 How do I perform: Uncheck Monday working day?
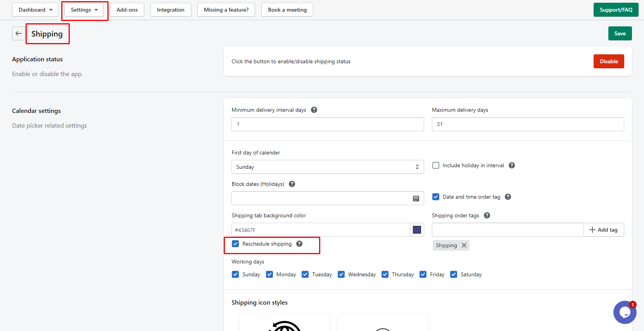pyautogui.click(x=269, y=274)
